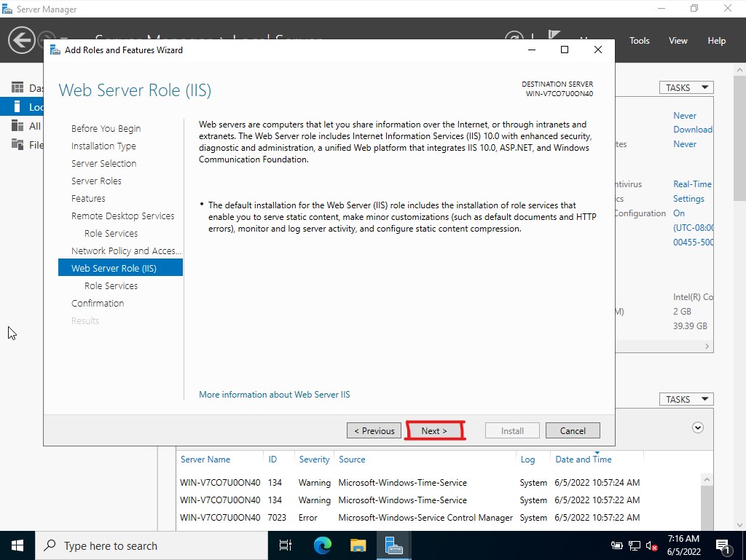Viewport: 746px width, 560px height.
Task: Expand the events filter chevron
Action: point(697,428)
